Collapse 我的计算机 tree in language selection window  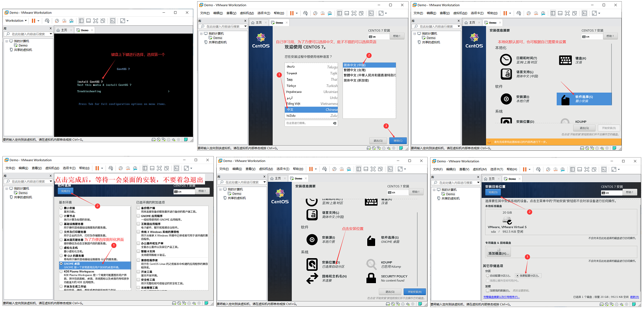pos(202,33)
